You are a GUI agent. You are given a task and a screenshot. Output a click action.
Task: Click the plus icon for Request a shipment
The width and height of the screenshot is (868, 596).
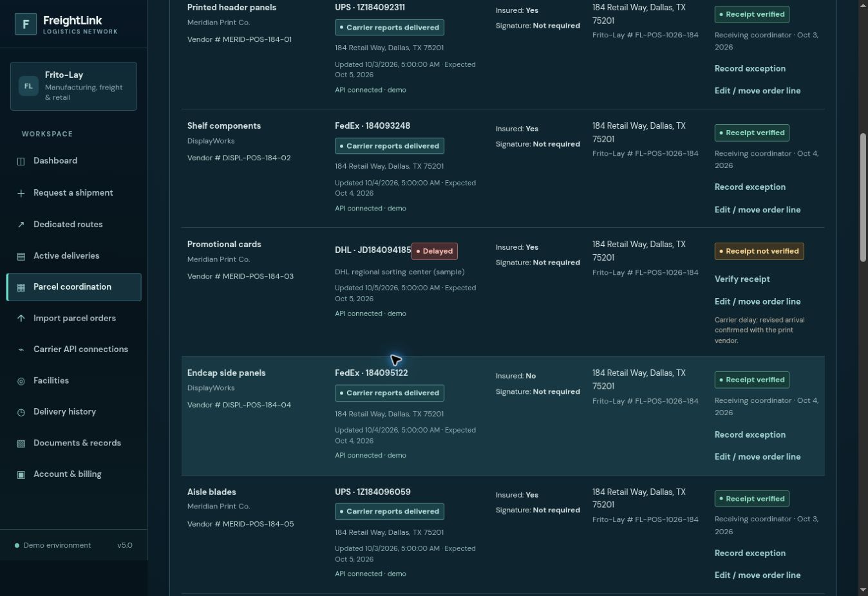point(21,193)
